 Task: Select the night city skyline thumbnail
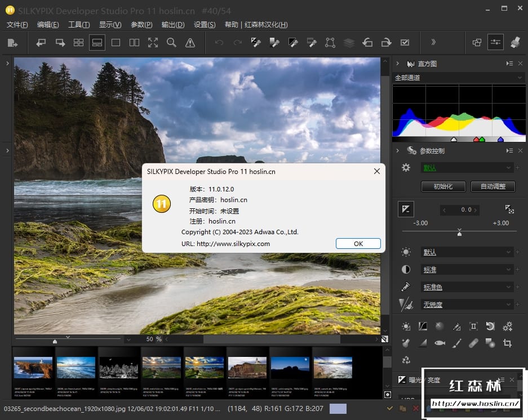point(119,368)
